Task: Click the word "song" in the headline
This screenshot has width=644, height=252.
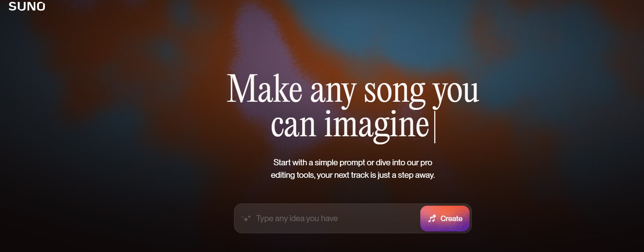Action: point(394,92)
